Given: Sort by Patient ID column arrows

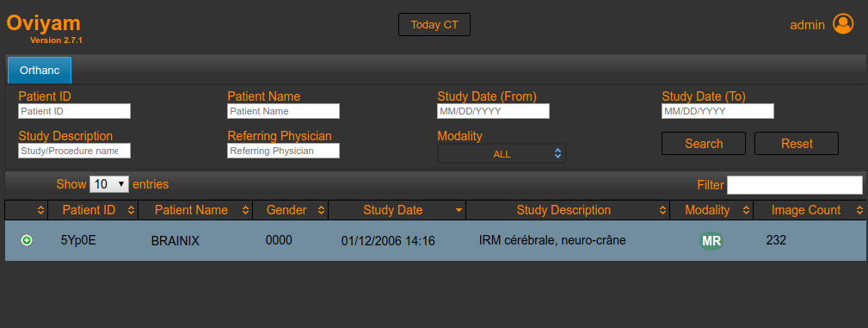Looking at the screenshot, I should point(131,211).
